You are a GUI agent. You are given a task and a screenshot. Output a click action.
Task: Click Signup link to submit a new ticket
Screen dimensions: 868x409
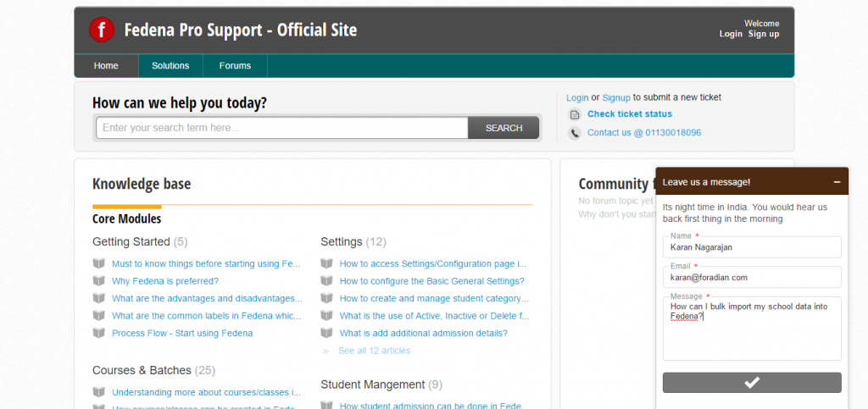click(616, 98)
